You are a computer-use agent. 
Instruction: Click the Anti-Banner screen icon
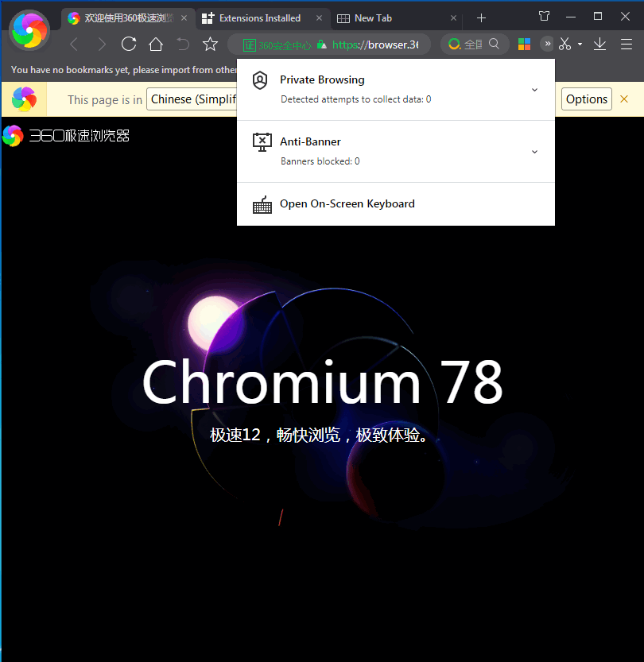click(x=262, y=142)
